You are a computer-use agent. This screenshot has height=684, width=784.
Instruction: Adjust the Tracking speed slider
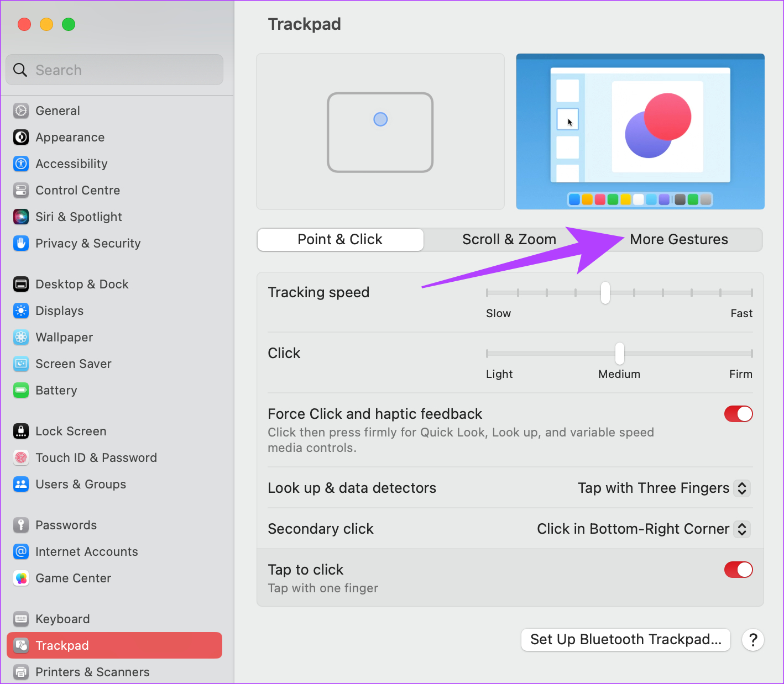coord(605,293)
